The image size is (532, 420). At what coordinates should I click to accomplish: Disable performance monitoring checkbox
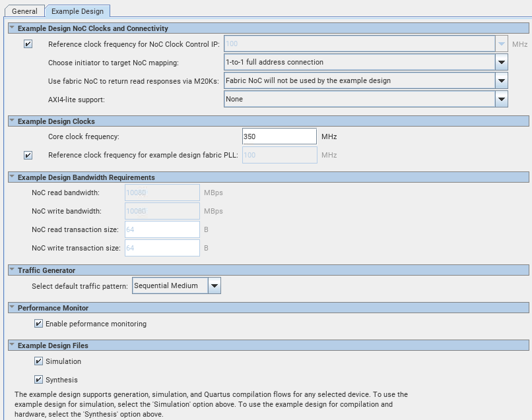coord(39,324)
